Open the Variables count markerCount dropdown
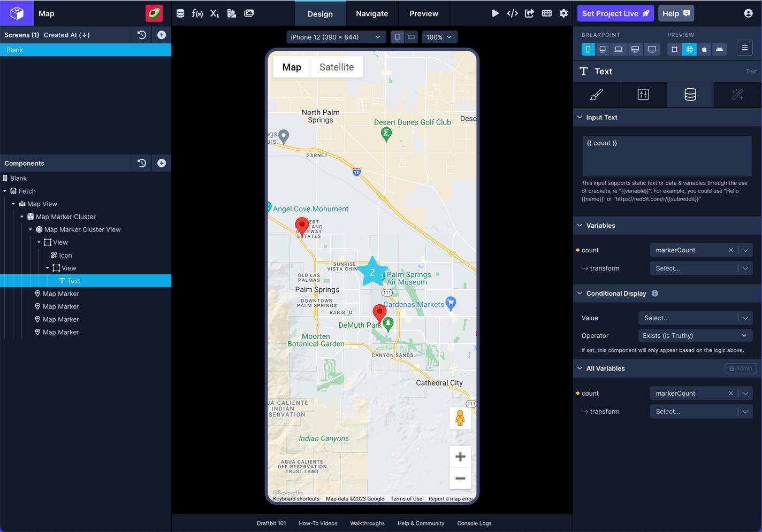 coord(745,250)
